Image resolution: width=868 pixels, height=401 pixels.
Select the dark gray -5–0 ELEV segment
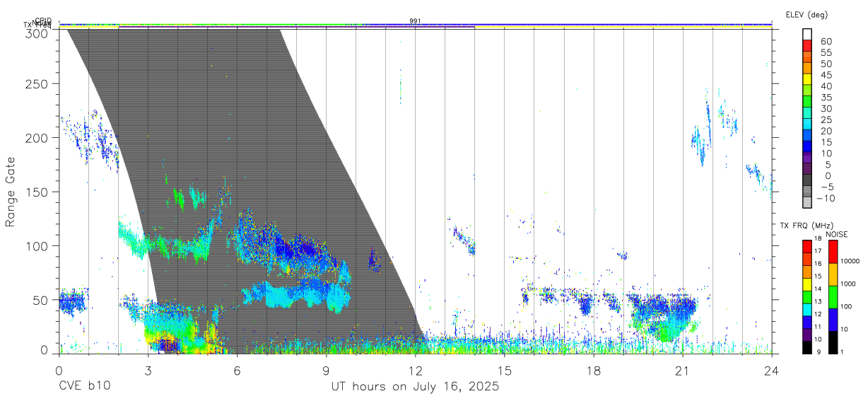(807, 181)
